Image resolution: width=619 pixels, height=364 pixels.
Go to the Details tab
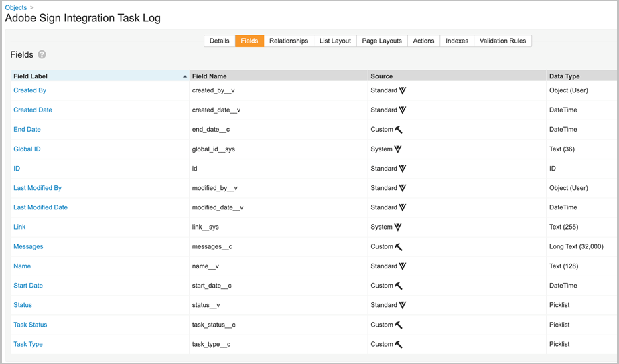[x=219, y=41]
